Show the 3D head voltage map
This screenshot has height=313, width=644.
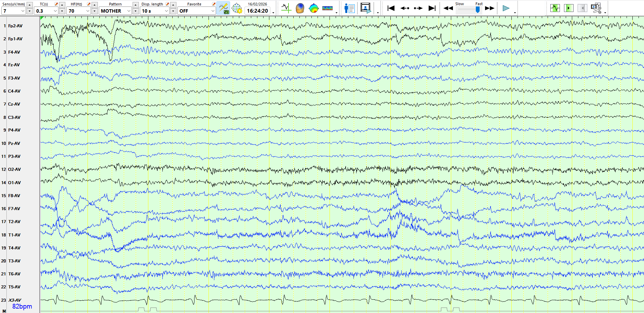pos(300,8)
